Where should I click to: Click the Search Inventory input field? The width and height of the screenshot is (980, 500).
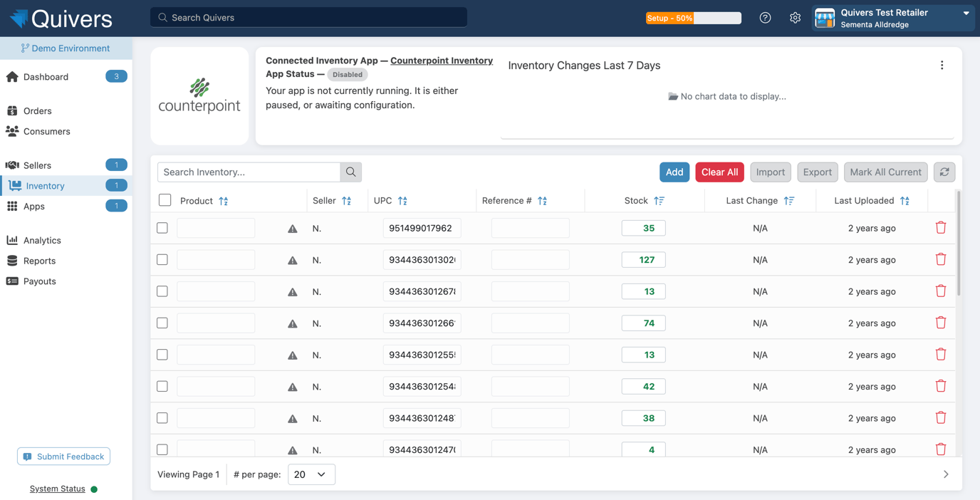pos(249,172)
